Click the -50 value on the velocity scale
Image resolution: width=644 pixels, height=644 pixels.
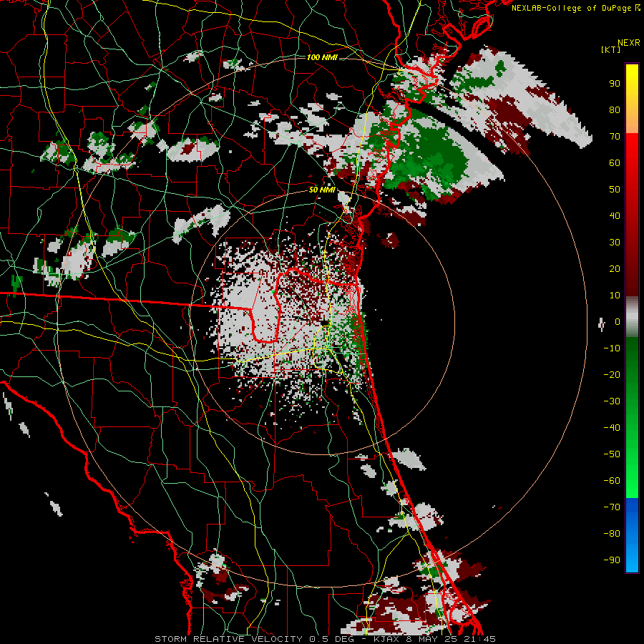612,454
